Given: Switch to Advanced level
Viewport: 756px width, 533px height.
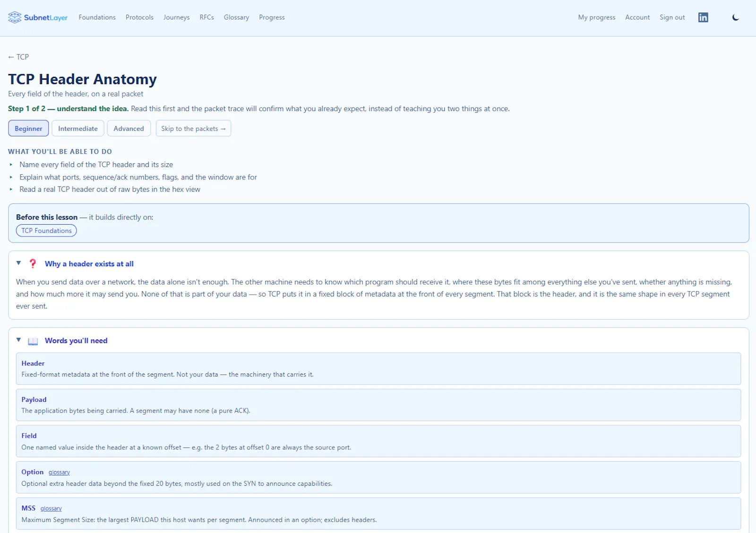Looking at the screenshot, I should coord(129,128).
